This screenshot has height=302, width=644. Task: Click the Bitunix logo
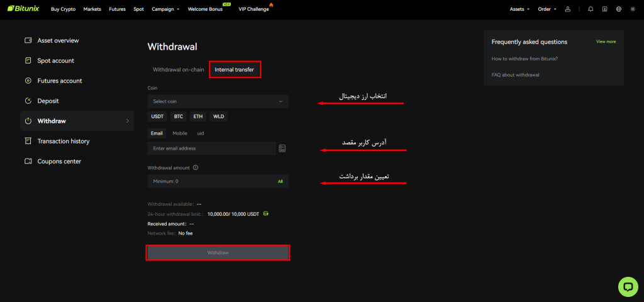click(x=23, y=9)
